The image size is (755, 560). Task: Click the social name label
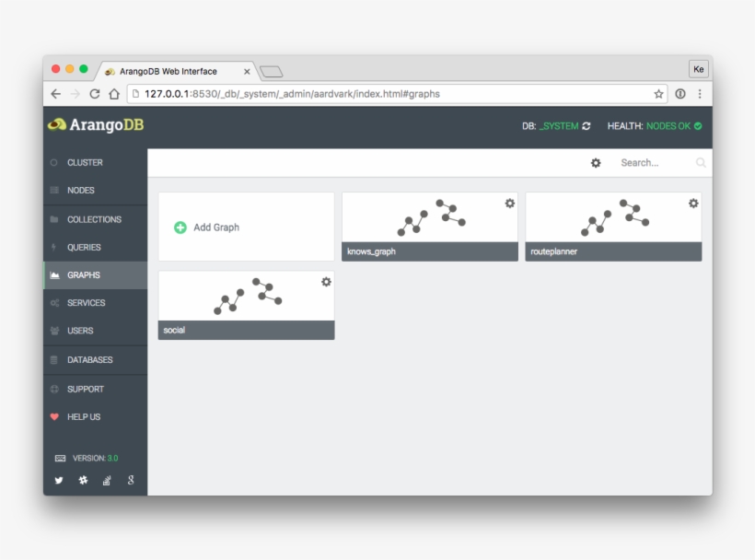174,330
